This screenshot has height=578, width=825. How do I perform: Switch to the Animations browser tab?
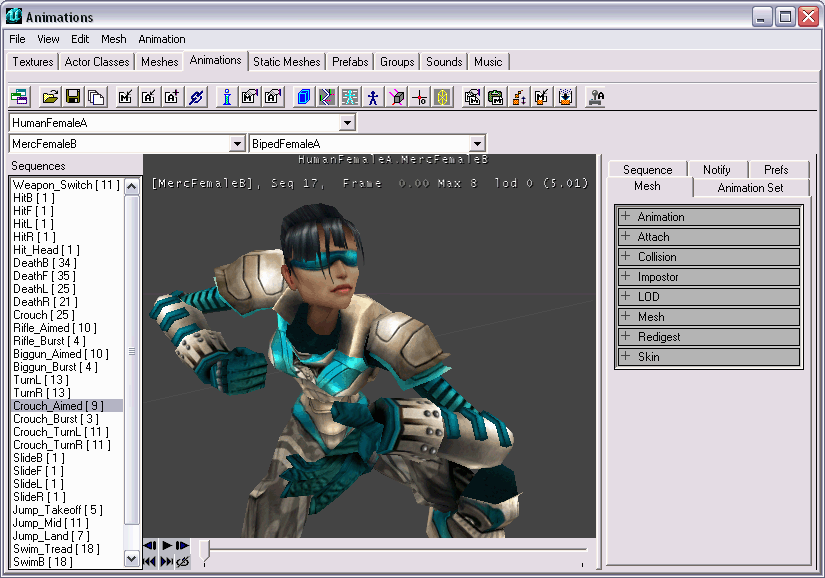[214, 61]
